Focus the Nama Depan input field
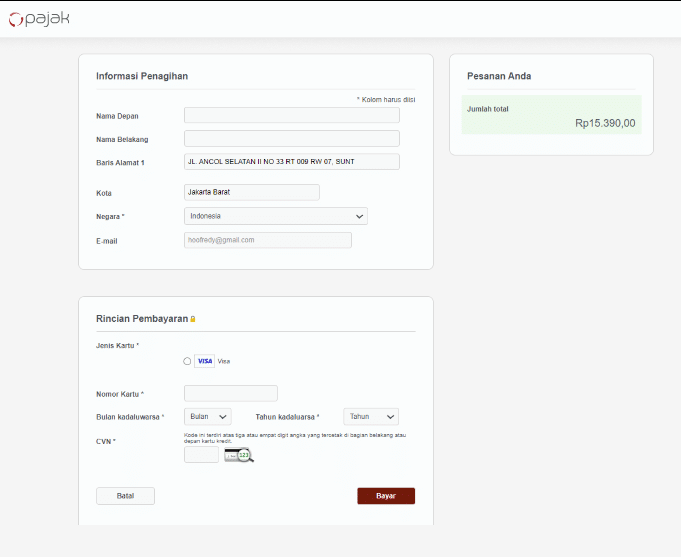Viewport: 681px width, 557px height. [292, 116]
